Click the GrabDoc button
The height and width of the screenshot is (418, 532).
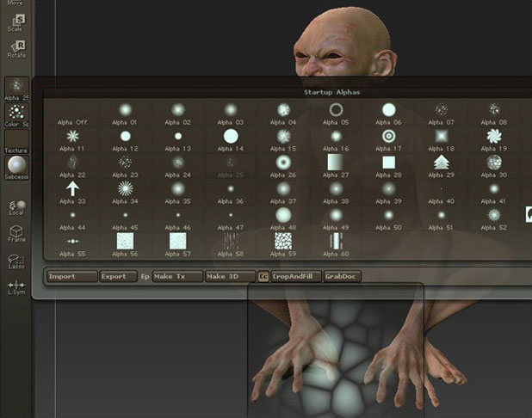point(342,277)
